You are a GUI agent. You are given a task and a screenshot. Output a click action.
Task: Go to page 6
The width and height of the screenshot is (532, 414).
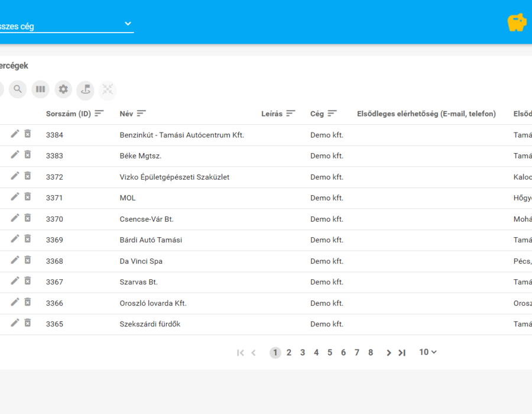tap(343, 352)
